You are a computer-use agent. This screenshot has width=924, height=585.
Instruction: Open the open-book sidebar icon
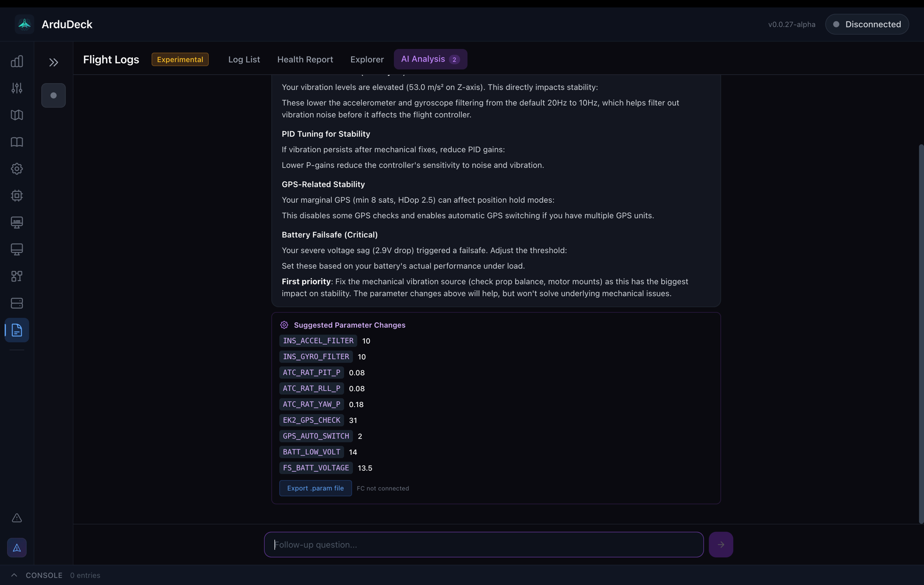point(17,142)
